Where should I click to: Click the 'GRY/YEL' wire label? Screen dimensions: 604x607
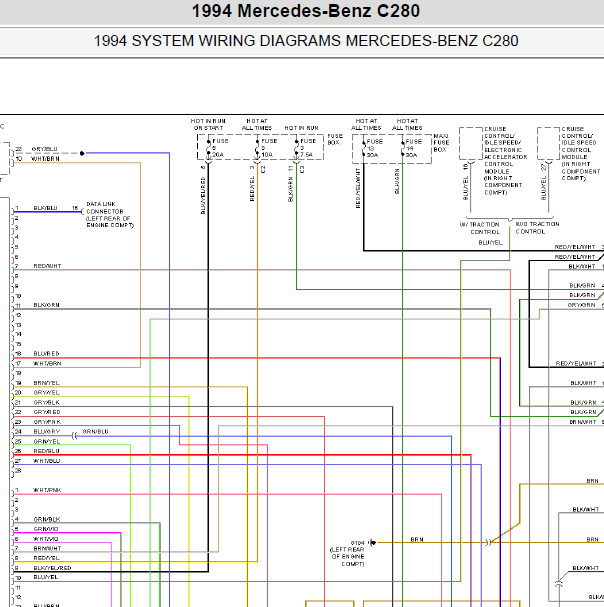pos(46,393)
